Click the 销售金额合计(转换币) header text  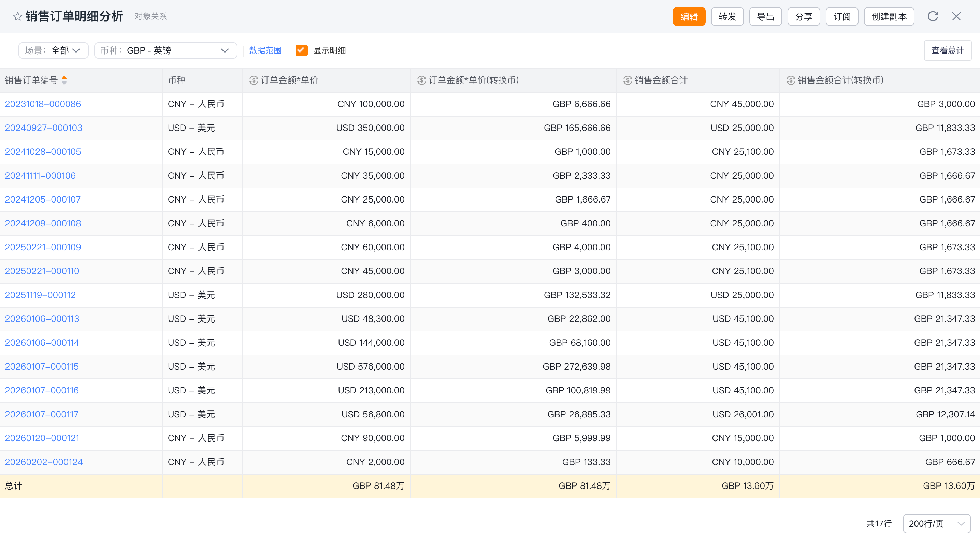pos(841,80)
